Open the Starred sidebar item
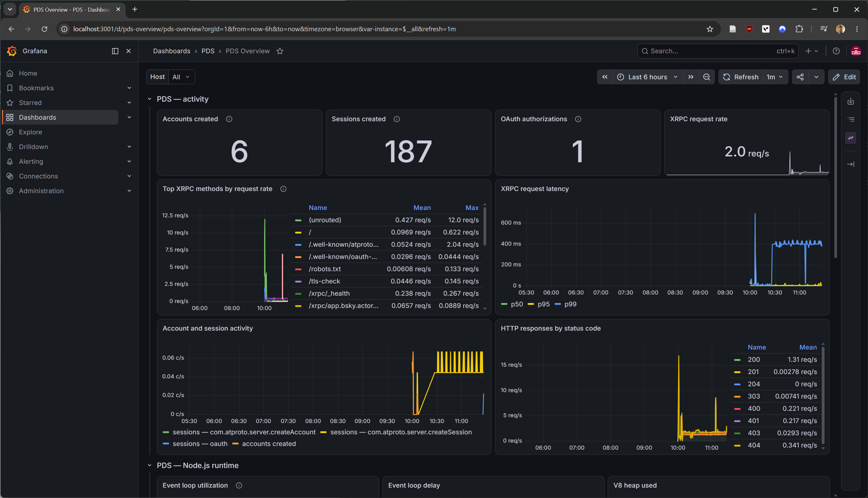 click(x=30, y=103)
